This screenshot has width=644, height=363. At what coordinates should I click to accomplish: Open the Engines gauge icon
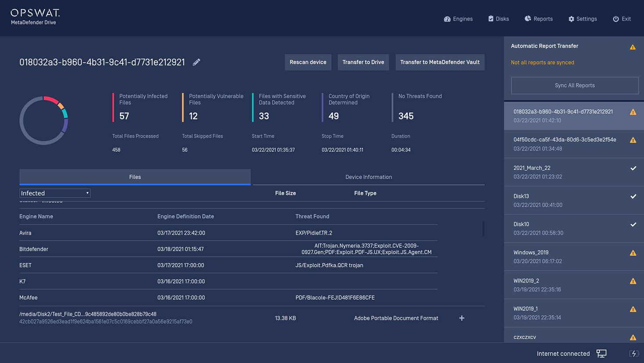point(447,19)
